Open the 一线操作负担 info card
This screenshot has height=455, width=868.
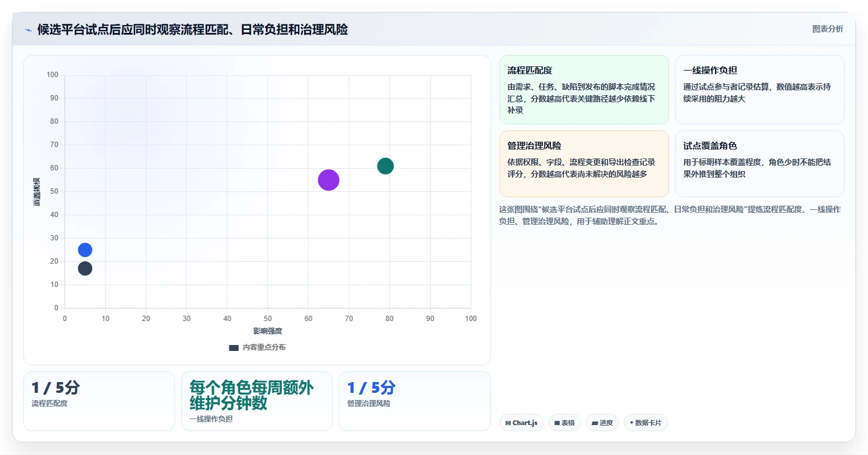(759, 90)
